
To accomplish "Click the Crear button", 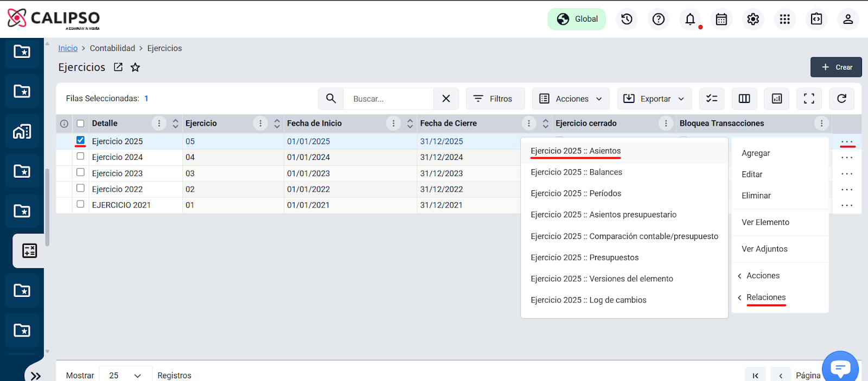I will (836, 67).
